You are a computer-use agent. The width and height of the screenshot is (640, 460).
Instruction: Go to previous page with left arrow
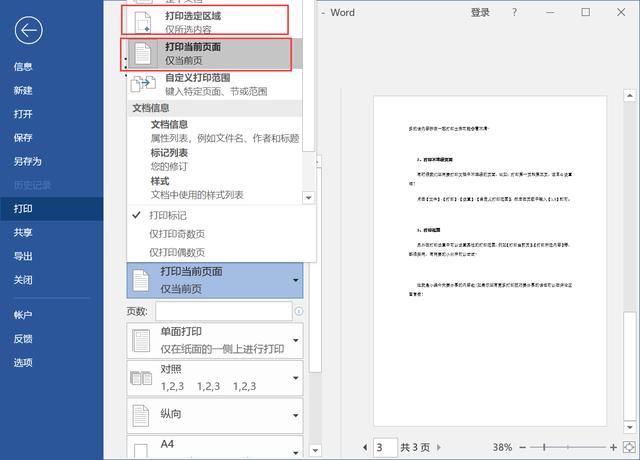tap(363, 446)
